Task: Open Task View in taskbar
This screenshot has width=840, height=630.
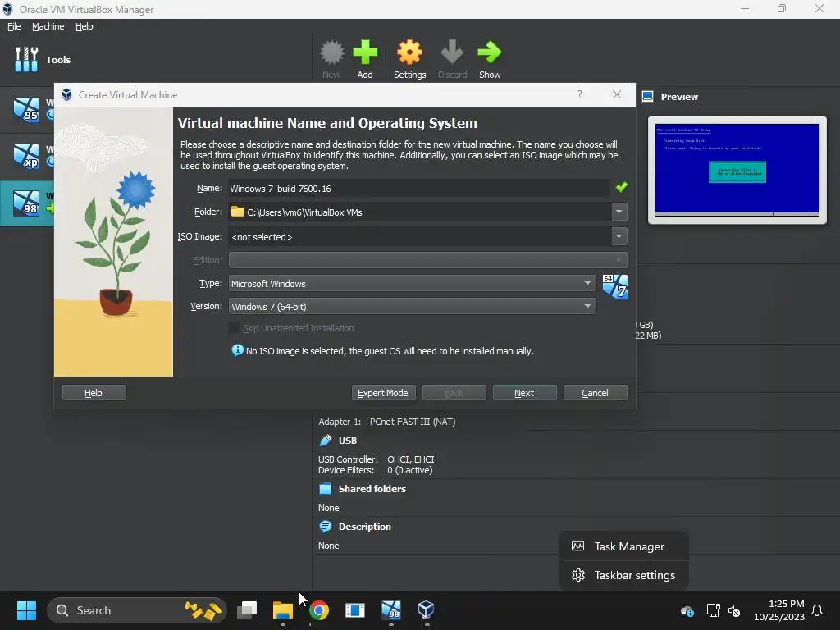Action: [247, 610]
